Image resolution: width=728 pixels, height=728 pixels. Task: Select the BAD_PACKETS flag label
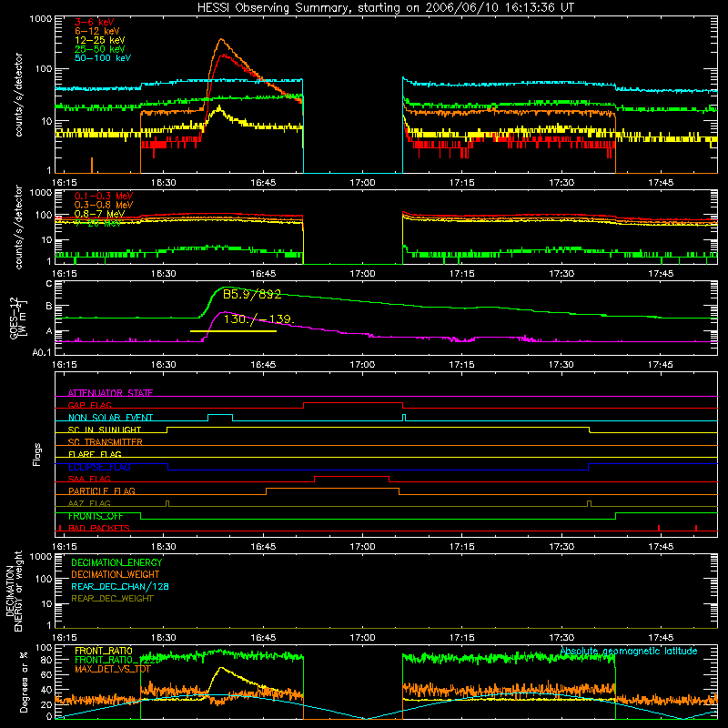coord(99,528)
